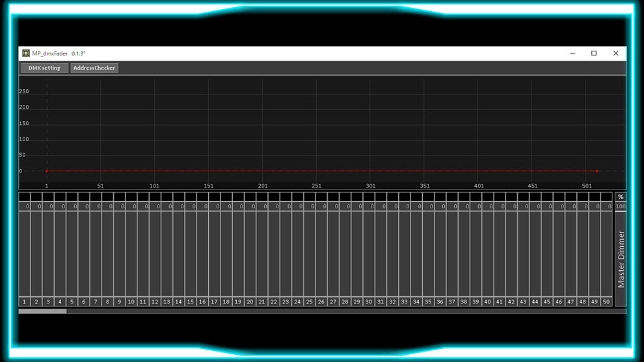Screen dimensions: 644x362
Task: Click the channel 25 number button
Action: click(x=309, y=302)
